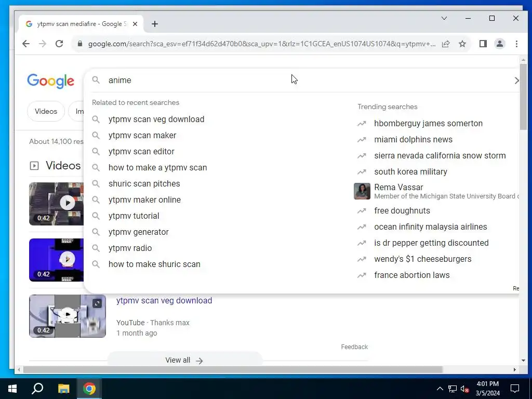
Task: Open trending sierra nevada california snow storm
Action: click(x=440, y=156)
